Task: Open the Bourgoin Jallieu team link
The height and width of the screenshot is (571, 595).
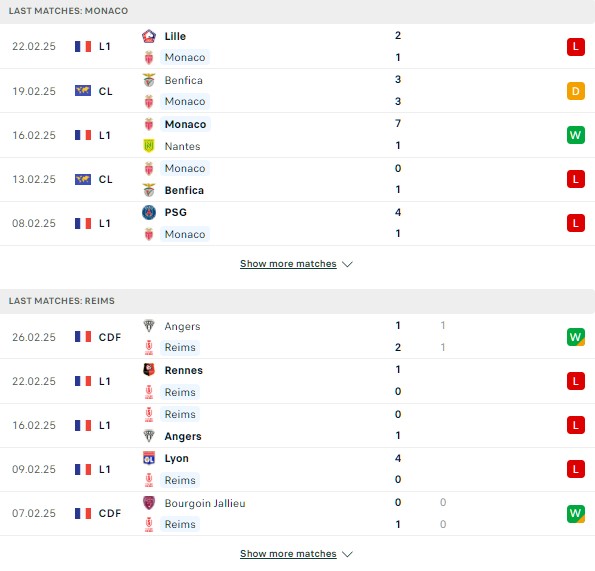Action: coord(205,503)
